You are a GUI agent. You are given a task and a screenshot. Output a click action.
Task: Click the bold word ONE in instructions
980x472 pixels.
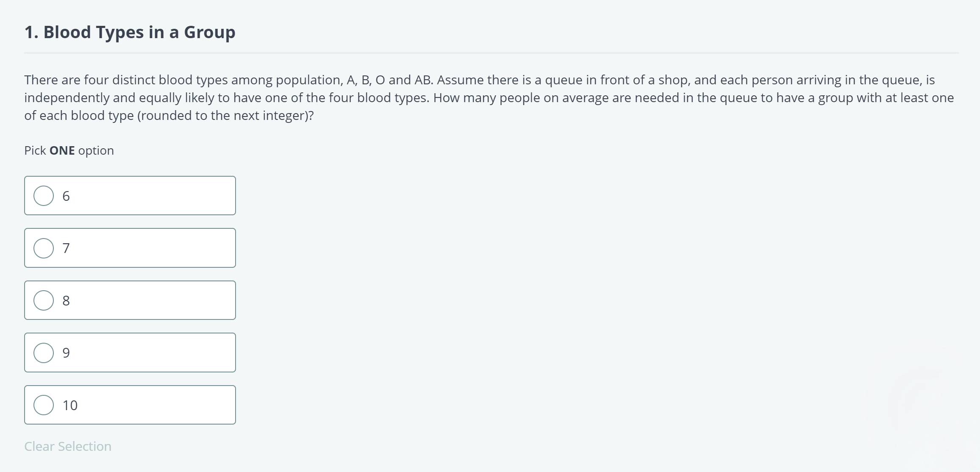62,150
